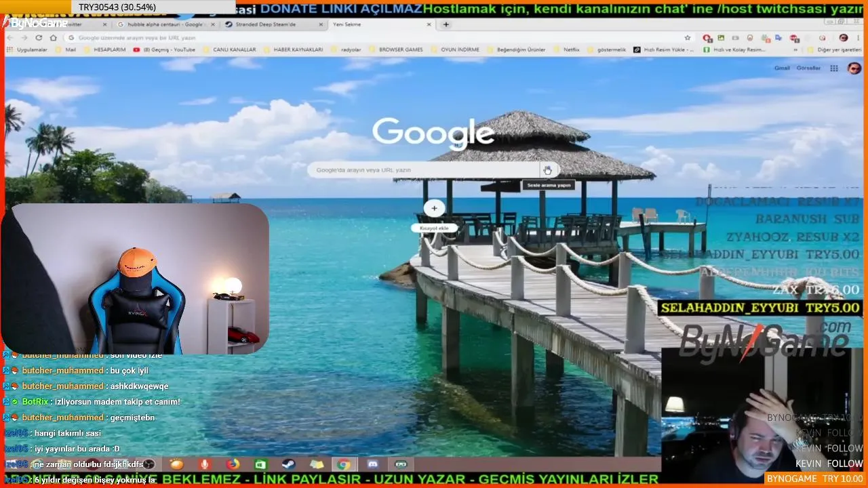Open BROWSER GAMES bookmarks folder

click(395, 50)
